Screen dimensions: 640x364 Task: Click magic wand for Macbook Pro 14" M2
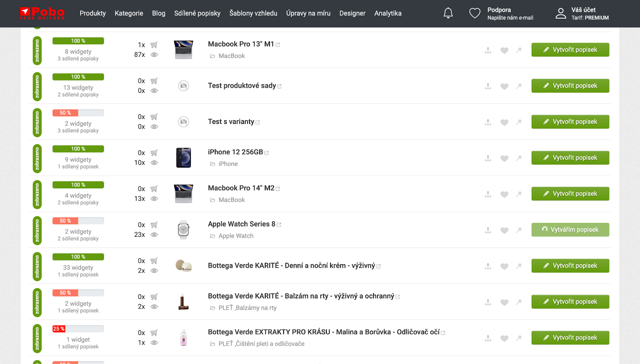[x=519, y=194]
